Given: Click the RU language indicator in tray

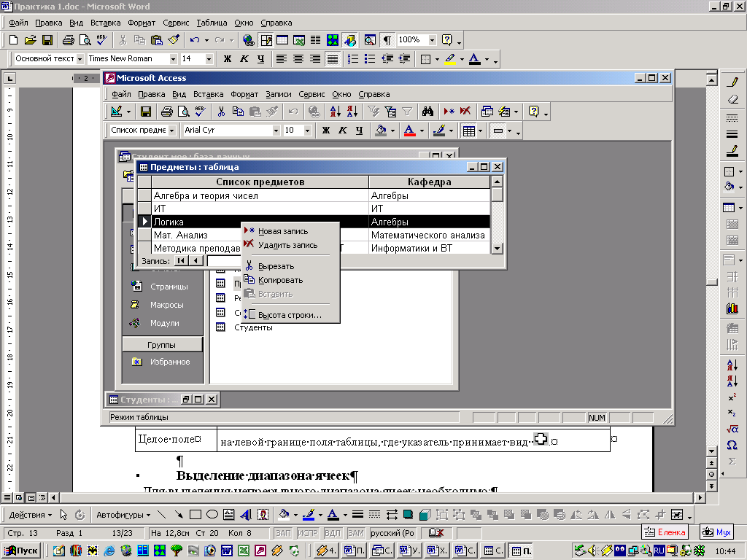Looking at the screenshot, I should click(659, 551).
